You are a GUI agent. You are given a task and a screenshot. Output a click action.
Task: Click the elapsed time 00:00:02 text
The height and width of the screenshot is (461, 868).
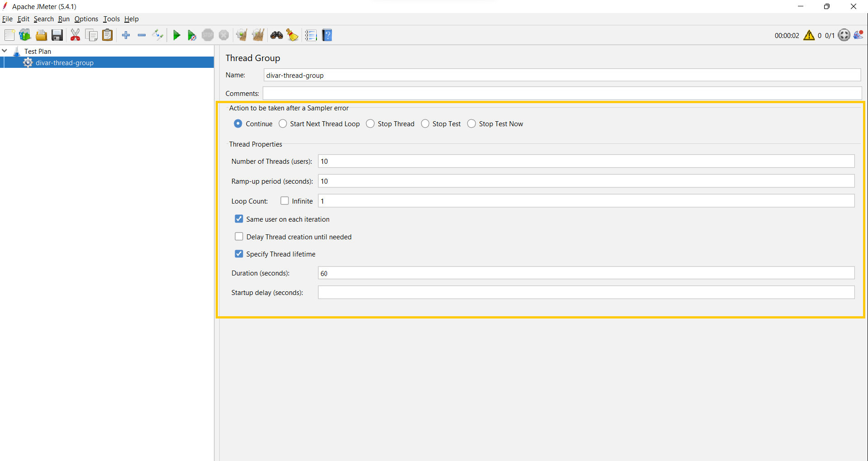pyautogui.click(x=787, y=35)
